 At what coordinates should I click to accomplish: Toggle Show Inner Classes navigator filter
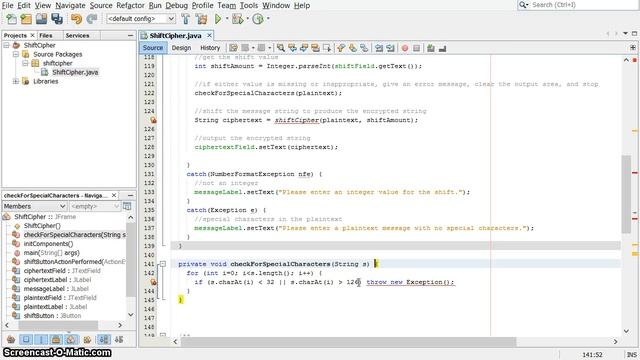[x=71, y=340]
